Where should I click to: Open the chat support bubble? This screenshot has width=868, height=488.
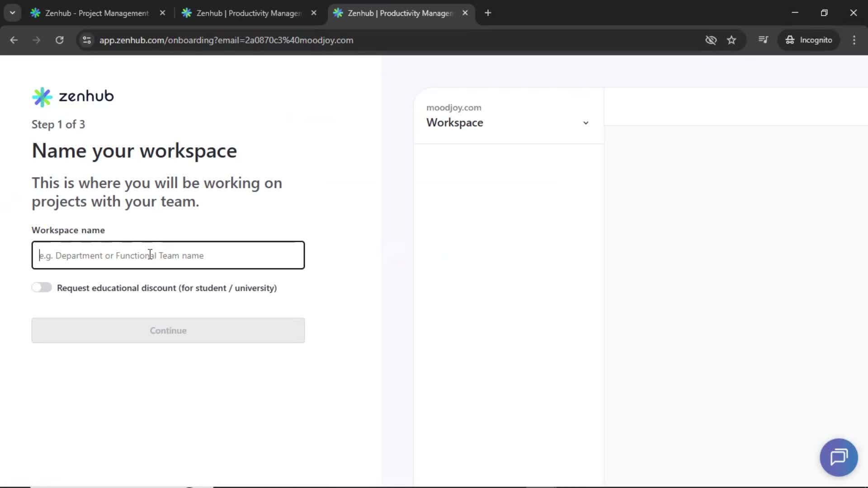point(838,457)
